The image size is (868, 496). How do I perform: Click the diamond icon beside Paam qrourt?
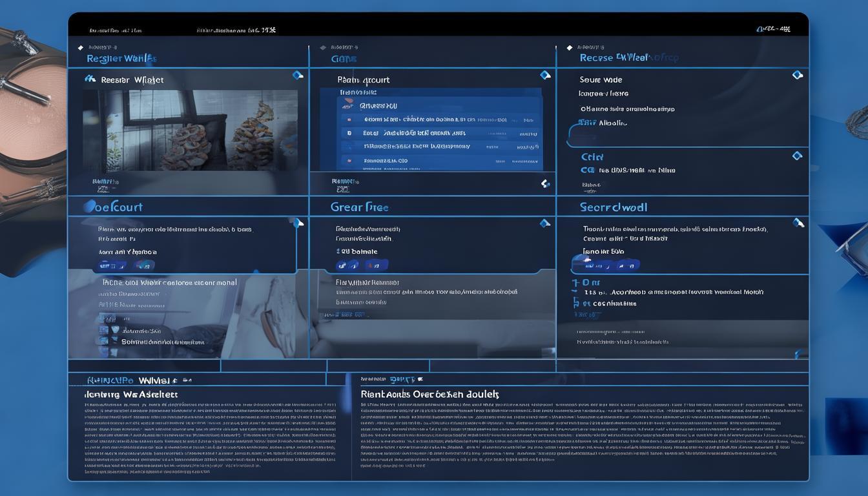tap(545, 75)
